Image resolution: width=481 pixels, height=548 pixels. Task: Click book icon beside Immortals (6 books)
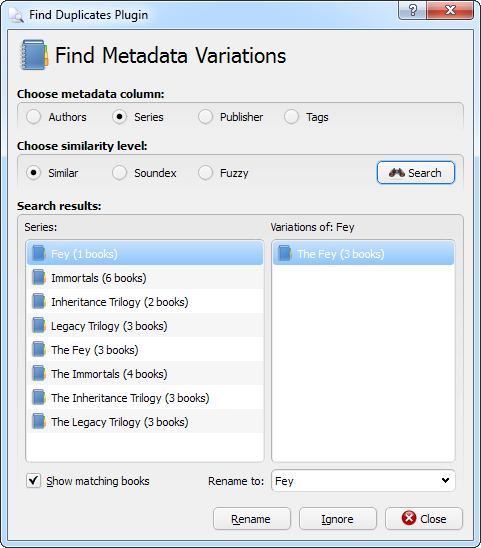[x=38, y=278]
